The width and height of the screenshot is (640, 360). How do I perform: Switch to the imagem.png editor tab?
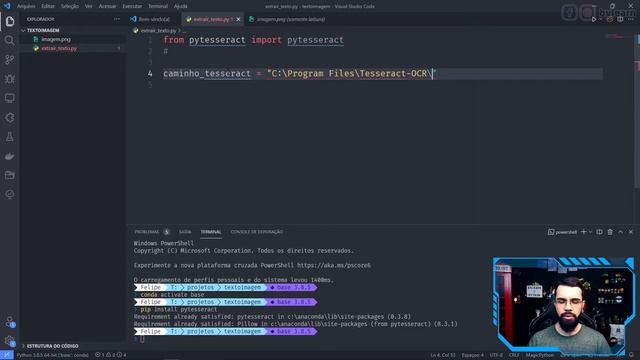(291, 19)
